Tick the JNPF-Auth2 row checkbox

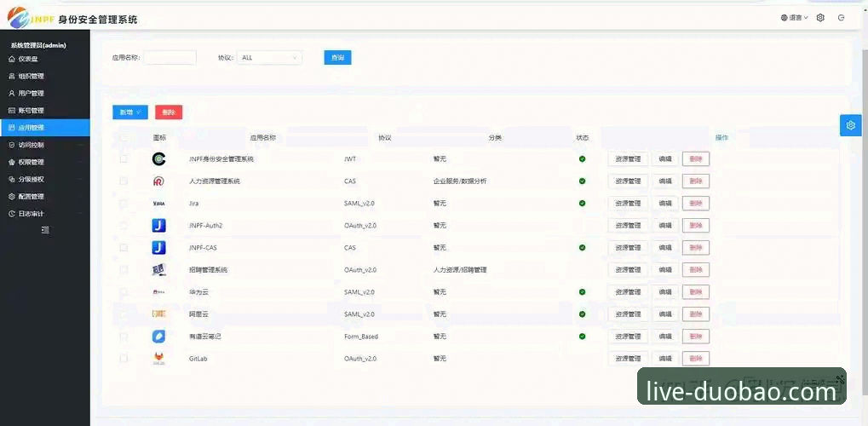(124, 226)
